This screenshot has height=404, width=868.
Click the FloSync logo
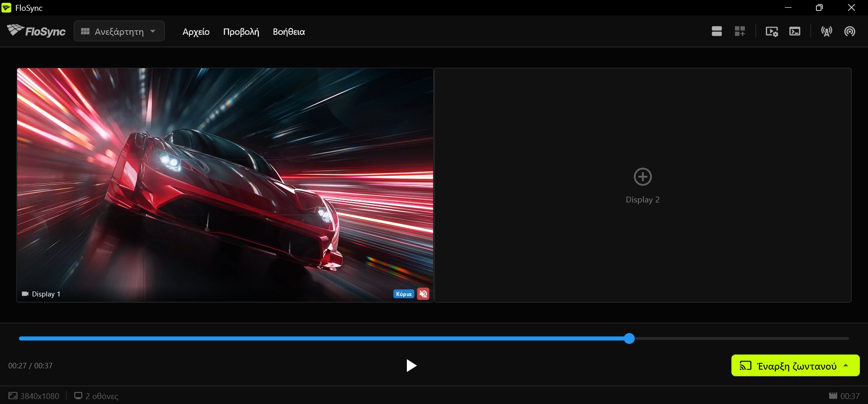[36, 31]
